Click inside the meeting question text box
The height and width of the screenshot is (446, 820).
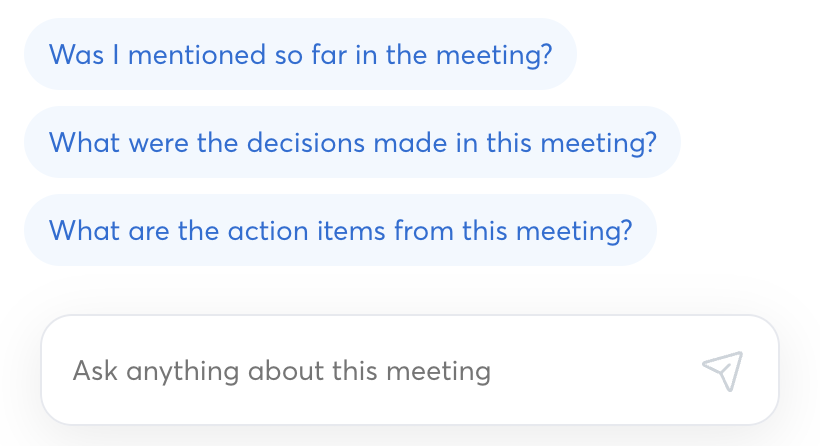click(x=370, y=371)
